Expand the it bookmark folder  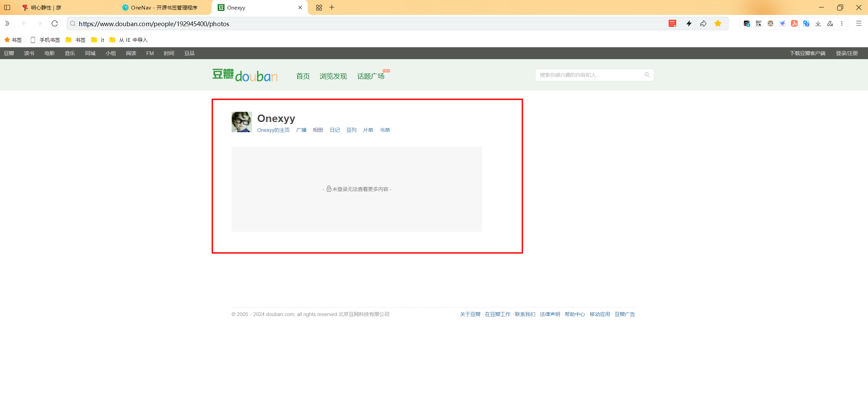(x=98, y=40)
